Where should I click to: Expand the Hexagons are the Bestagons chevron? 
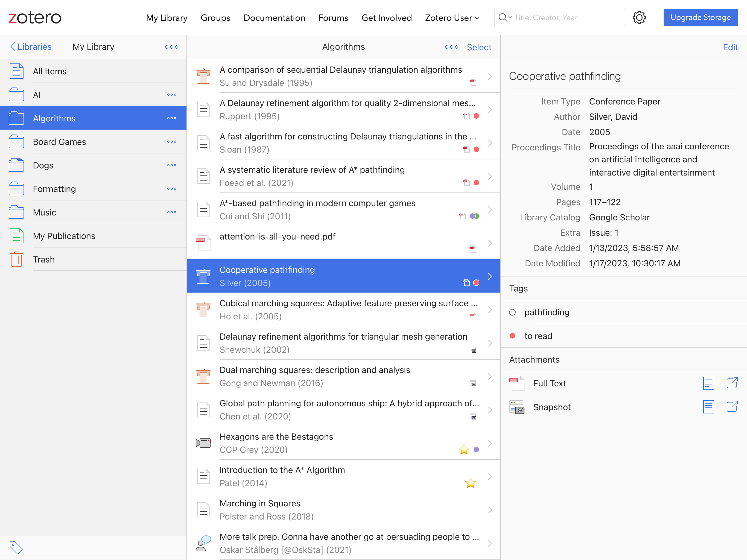point(490,443)
